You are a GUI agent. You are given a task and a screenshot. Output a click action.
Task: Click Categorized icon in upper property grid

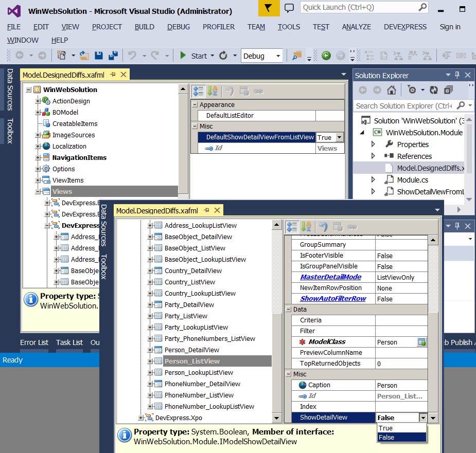pos(199,91)
